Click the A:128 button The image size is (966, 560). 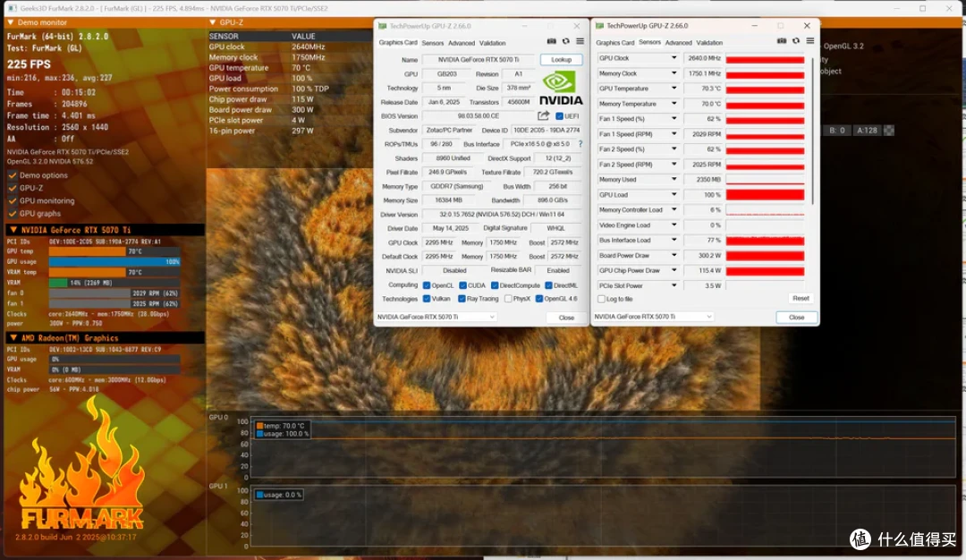click(x=867, y=130)
